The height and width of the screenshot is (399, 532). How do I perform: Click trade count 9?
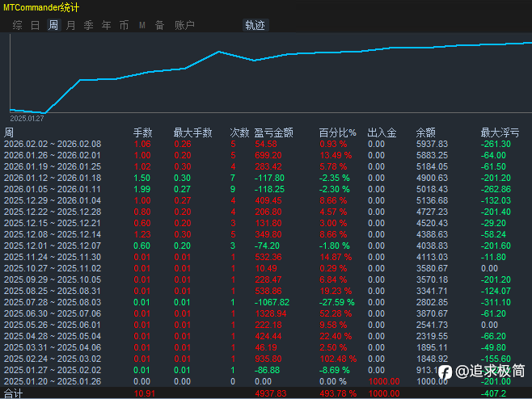[233, 189]
